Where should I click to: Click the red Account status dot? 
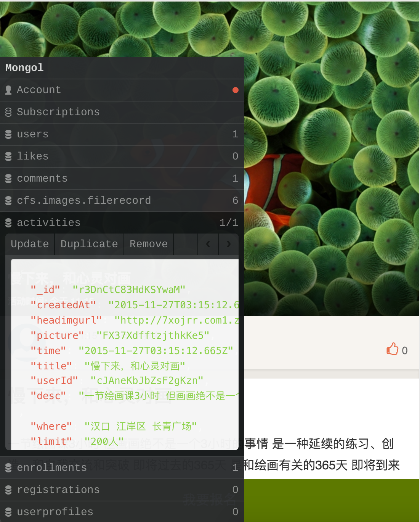[236, 90]
